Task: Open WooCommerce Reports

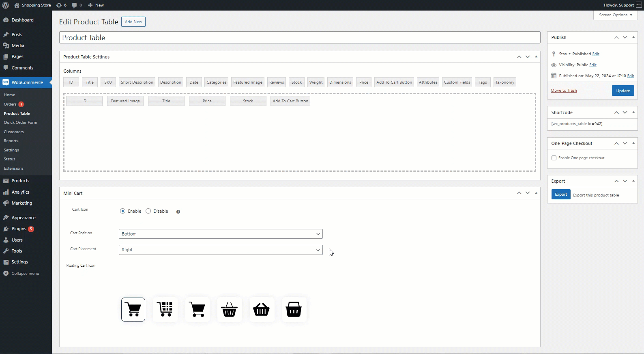Action: point(11,141)
